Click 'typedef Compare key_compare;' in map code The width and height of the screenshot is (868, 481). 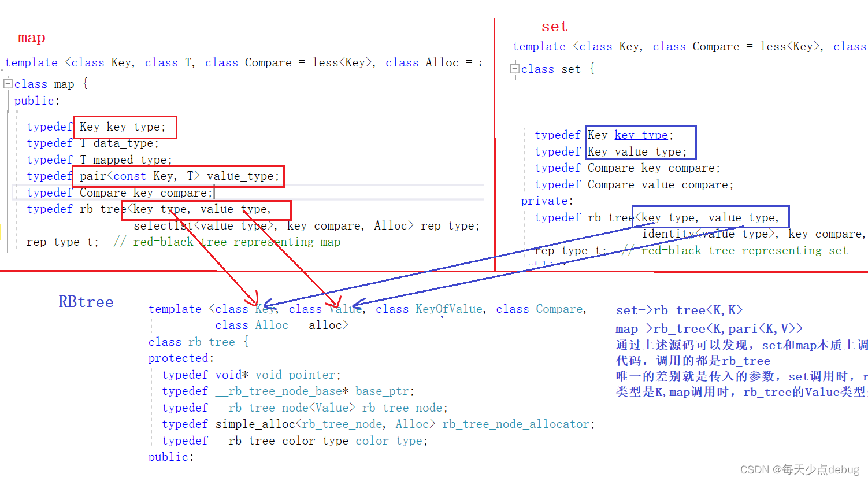tap(120, 193)
